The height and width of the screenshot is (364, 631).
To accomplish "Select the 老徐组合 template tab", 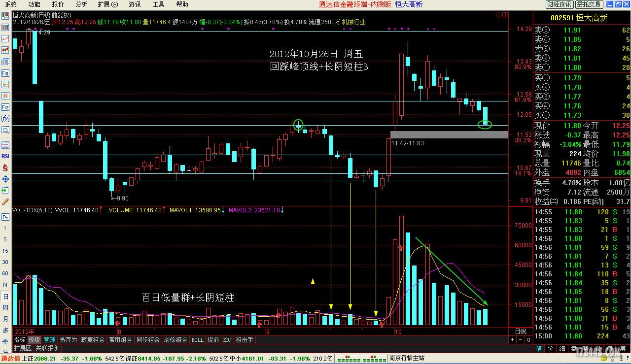I will click(175, 340).
